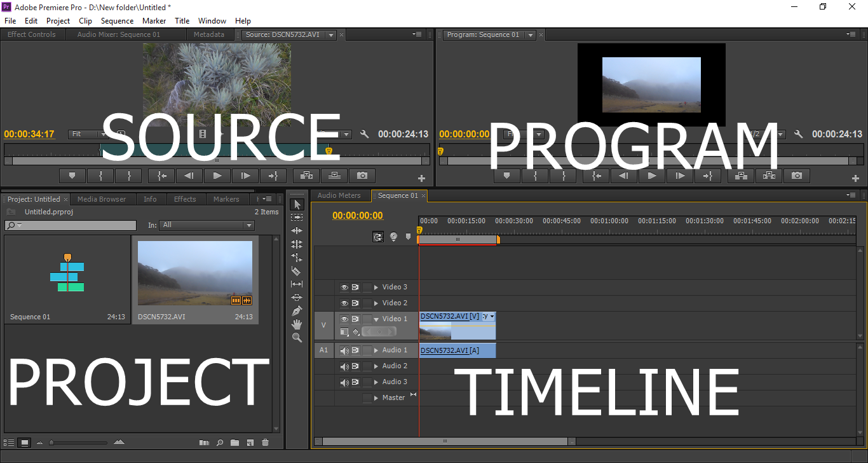Select the Razor tool
Viewport: 868px width, 463px height.
297,271
